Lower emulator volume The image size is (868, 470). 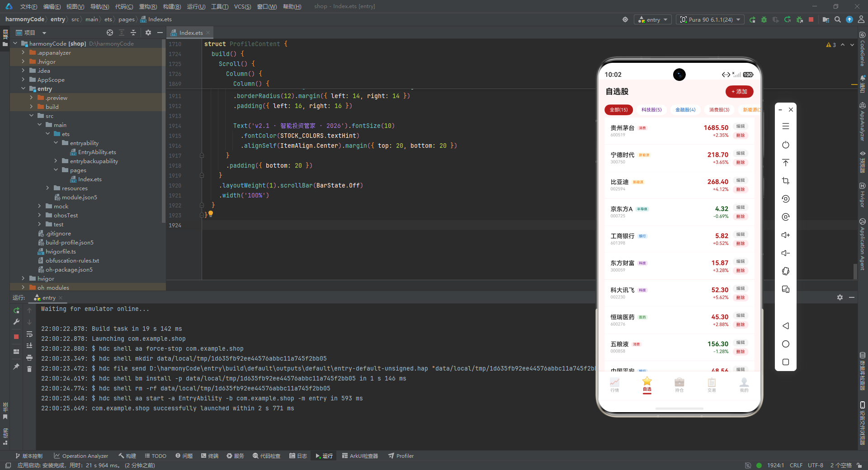pos(786,253)
